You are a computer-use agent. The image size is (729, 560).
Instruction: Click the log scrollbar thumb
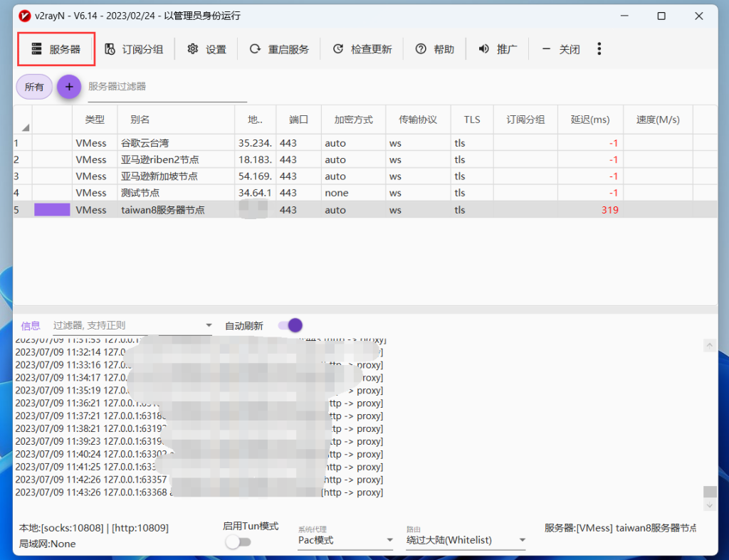click(710, 492)
